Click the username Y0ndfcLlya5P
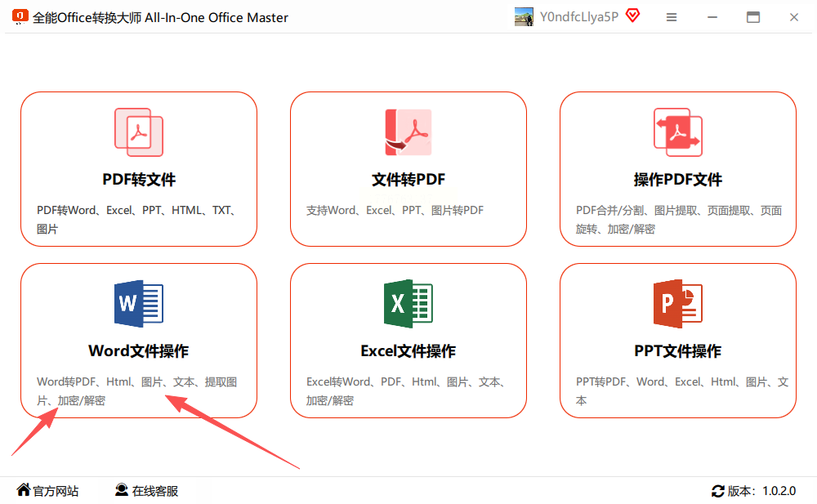The image size is (817, 504). [579, 16]
